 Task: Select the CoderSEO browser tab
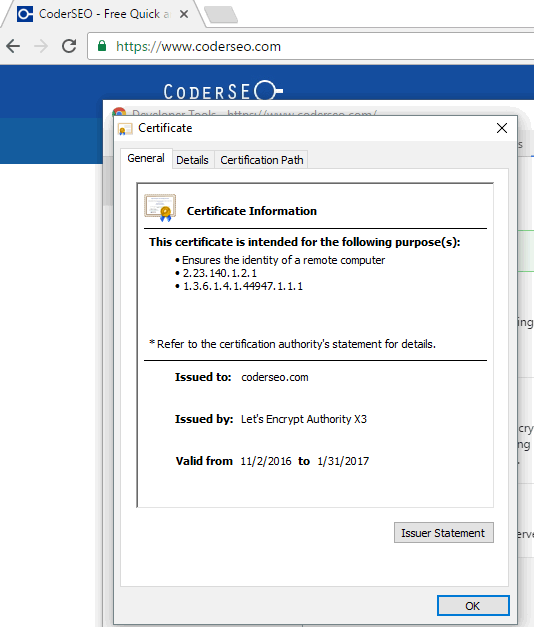tap(102, 14)
